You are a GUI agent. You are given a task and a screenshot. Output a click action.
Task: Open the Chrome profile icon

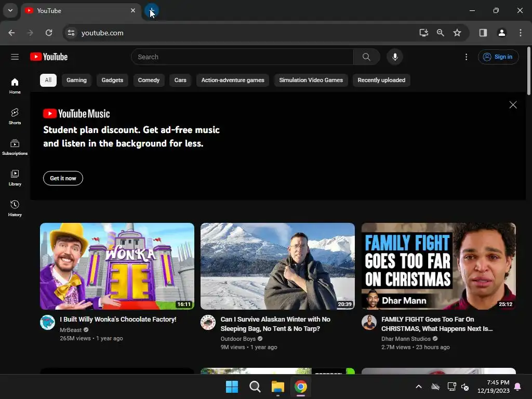[x=501, y=33]
